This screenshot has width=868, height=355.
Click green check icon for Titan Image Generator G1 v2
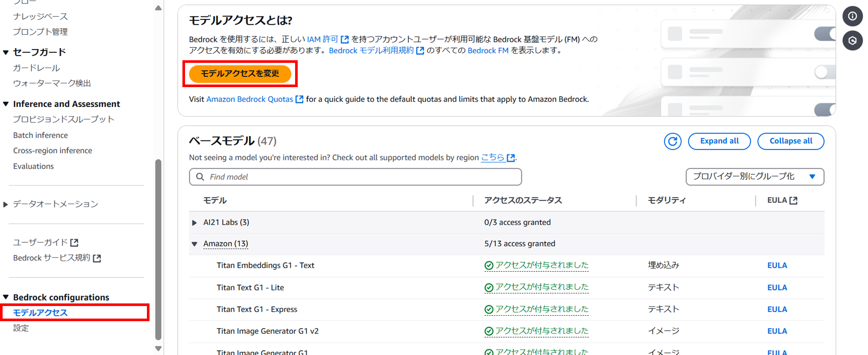pos(489,331)
